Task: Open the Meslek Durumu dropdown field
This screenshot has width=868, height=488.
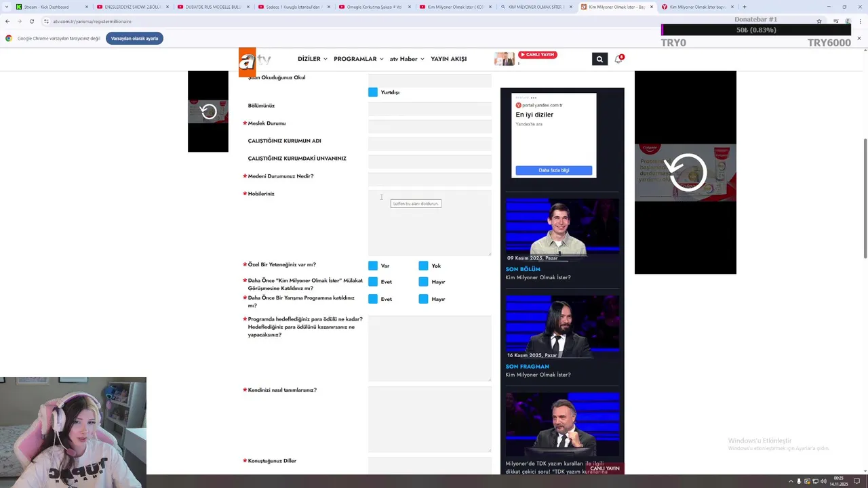Action: pos(430,127)
